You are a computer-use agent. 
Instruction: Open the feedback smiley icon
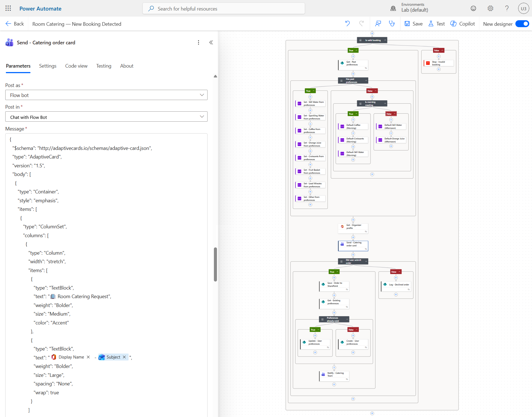473,8
